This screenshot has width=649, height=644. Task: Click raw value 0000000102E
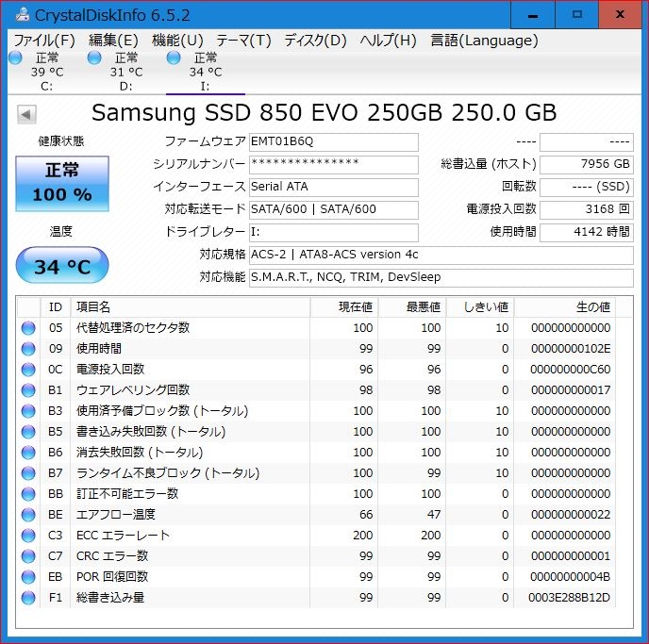pos(571,349)
